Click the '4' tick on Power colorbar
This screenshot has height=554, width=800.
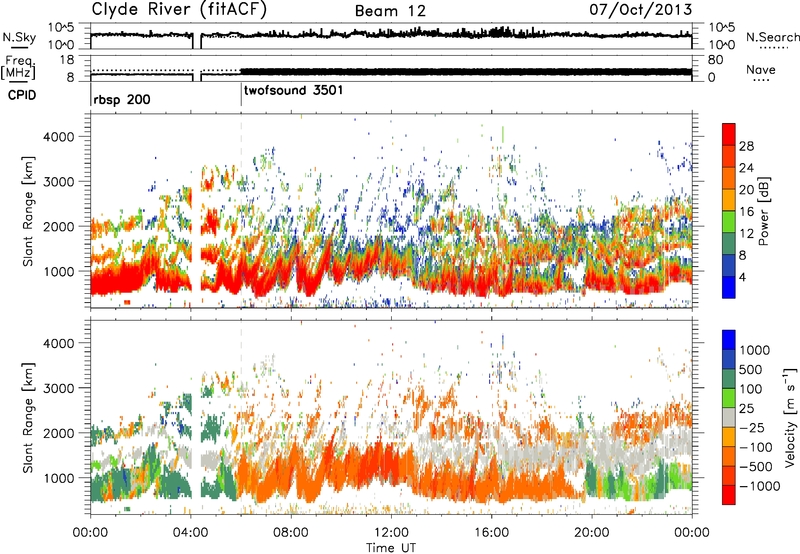(742, 277)
